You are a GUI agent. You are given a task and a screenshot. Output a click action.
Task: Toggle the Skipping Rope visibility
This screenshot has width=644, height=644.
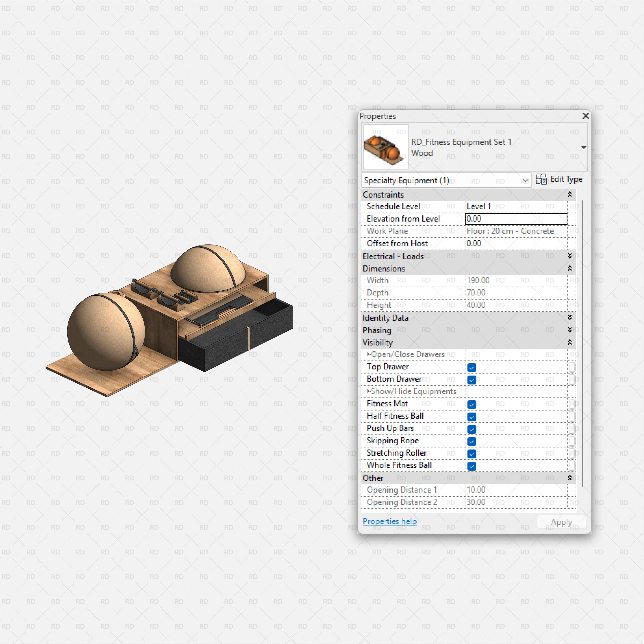pyautogui.click(x=471, y=441)
